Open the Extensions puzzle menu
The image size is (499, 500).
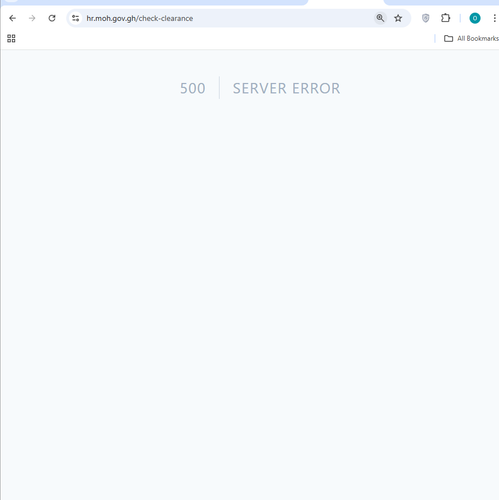click(x=445, y=18)
